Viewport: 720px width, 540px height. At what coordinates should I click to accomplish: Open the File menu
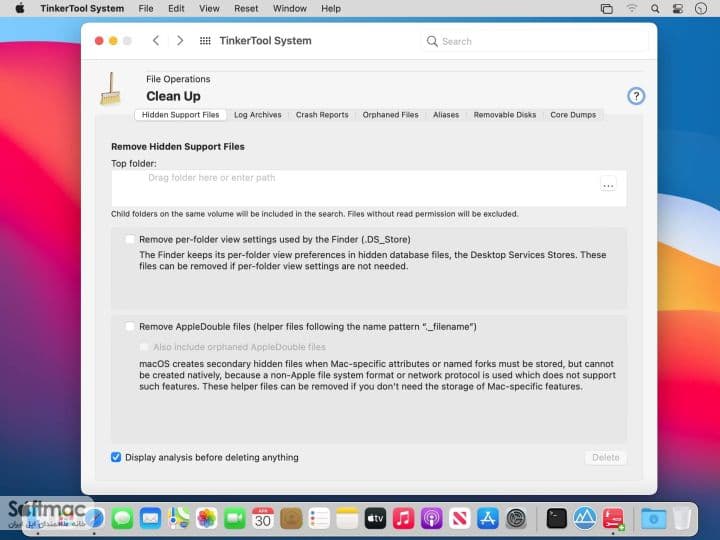coord(146,9)
